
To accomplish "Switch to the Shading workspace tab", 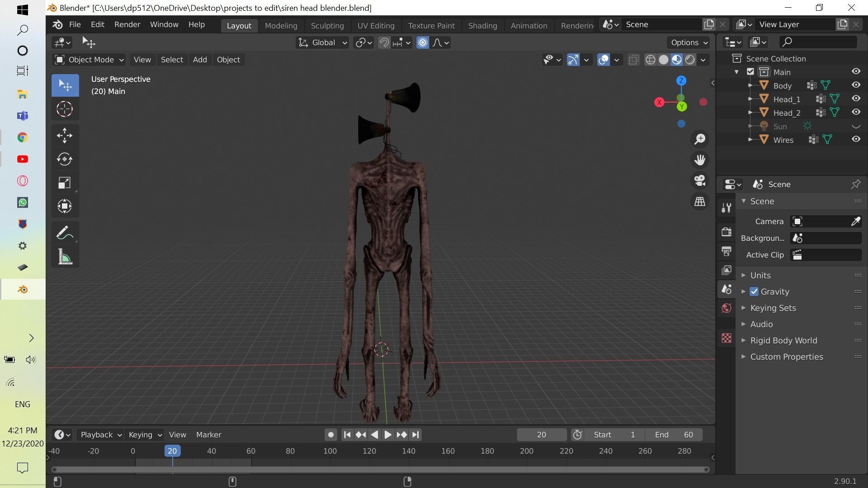I will click(482, 26).
